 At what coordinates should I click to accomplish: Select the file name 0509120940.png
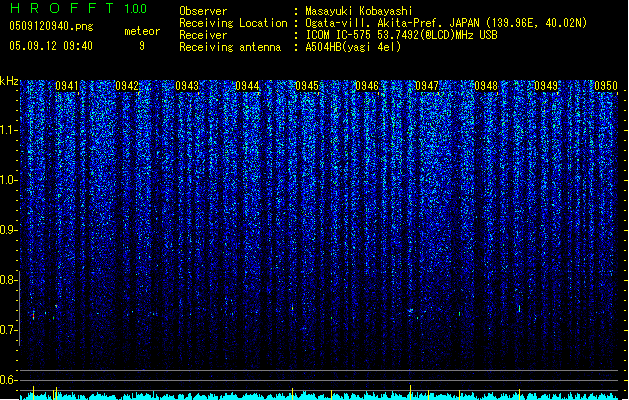point(51,26)
